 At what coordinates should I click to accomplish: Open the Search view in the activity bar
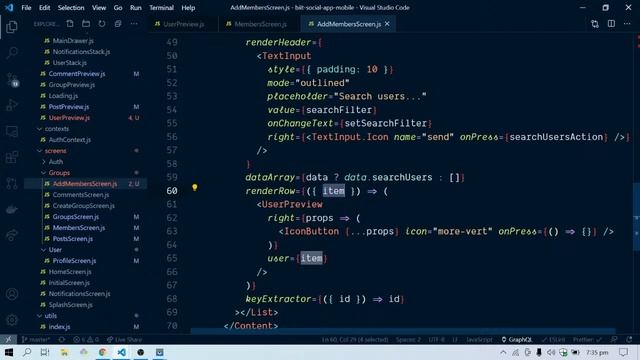coord(12,53)
